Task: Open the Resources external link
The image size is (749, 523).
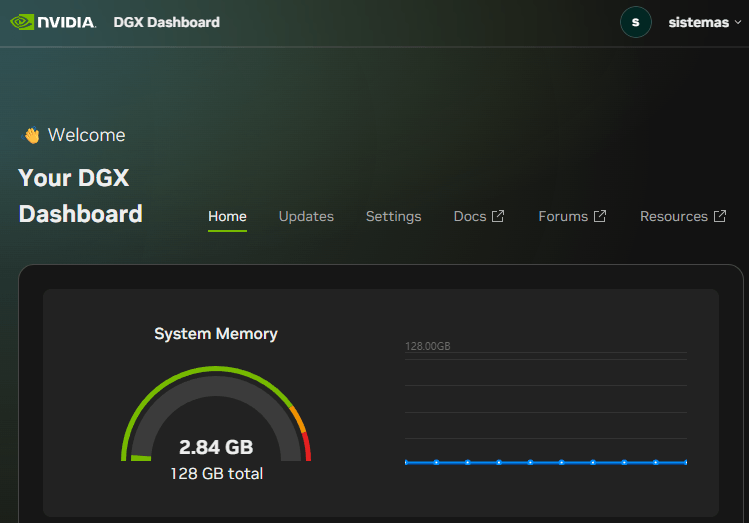Action: coord(683,216)
